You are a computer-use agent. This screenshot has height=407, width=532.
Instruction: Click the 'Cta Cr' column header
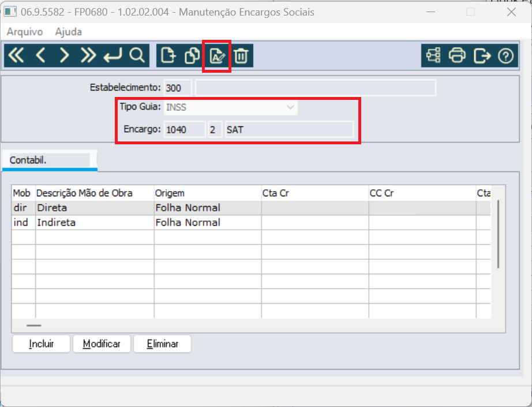coord(315,193)
